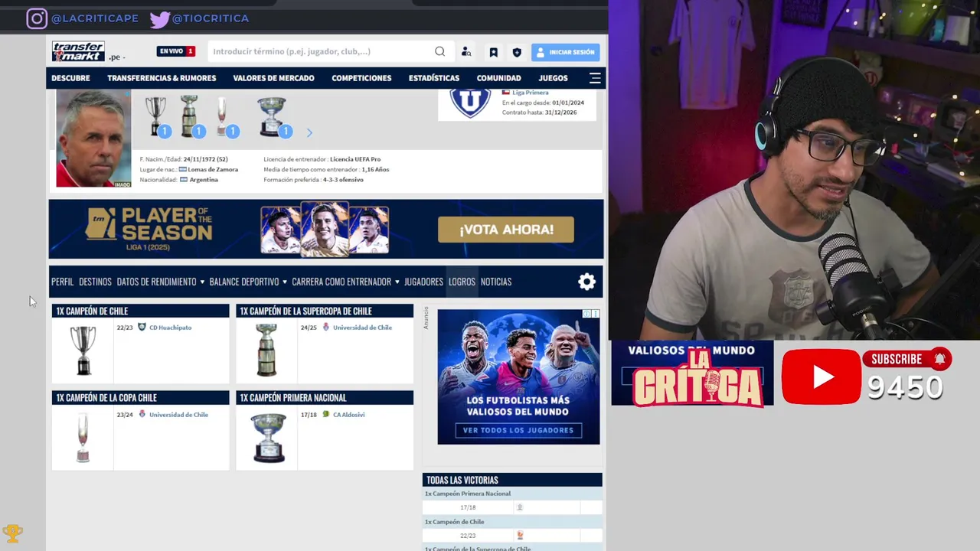The width and height of the screenshot is (980, 551).
Task: Show next trophies with the arrow
Action: (x=309, y=132)
